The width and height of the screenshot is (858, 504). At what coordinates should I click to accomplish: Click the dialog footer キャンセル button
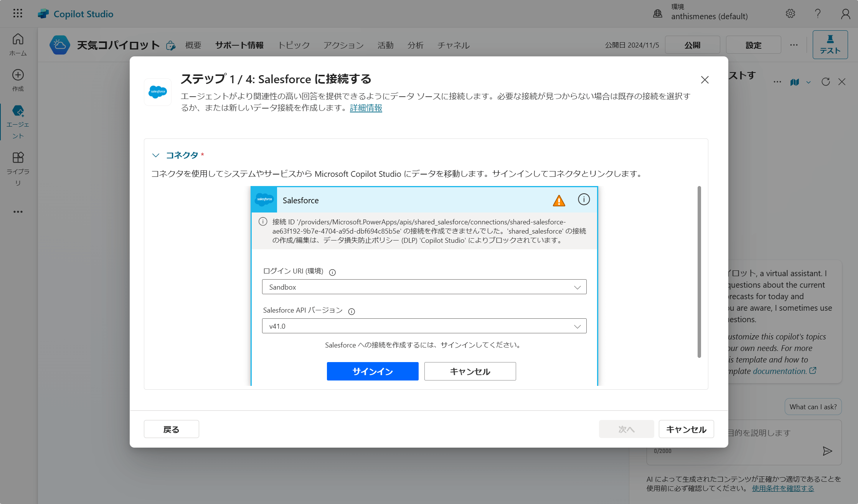tap(686, 429)
